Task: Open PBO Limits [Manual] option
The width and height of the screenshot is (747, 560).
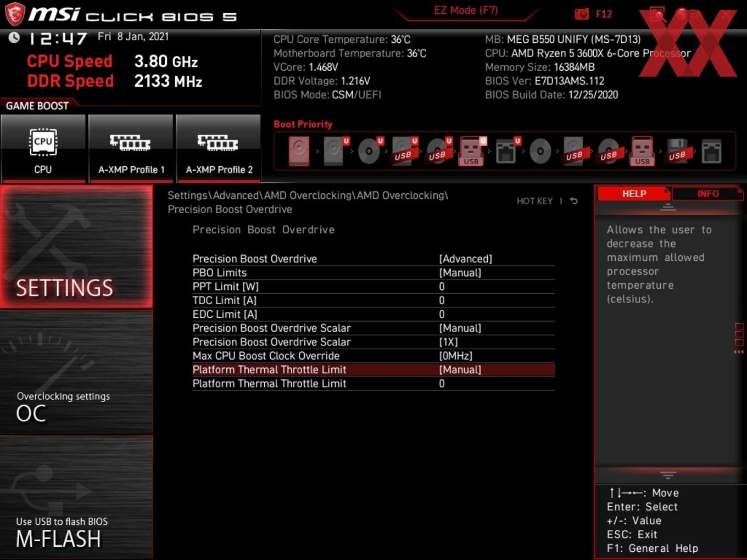Action: pos(374,272)
